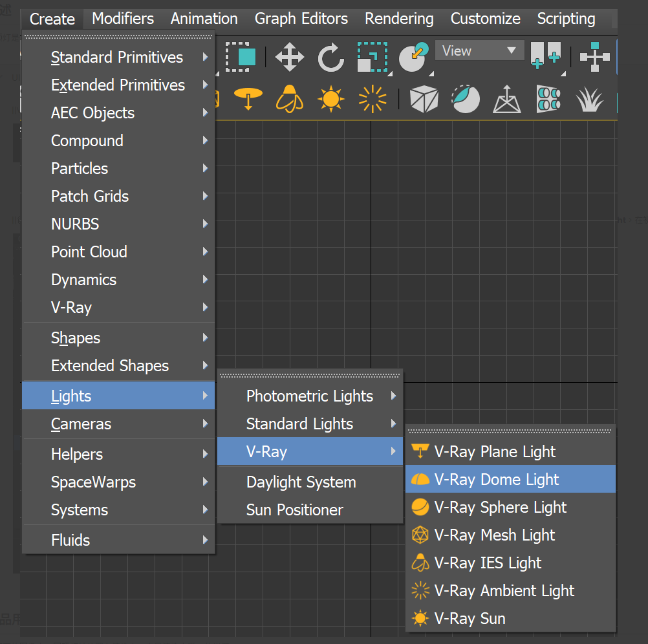Expand the Shapes submenu arrow
This screenshot has height=644, width=648.
tap(206, 338)
